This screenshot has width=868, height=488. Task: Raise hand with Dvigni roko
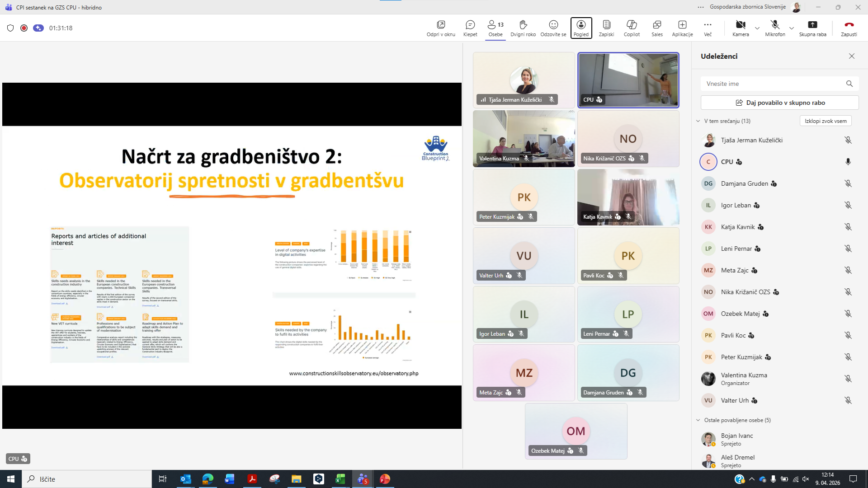[x=523, y=28]
